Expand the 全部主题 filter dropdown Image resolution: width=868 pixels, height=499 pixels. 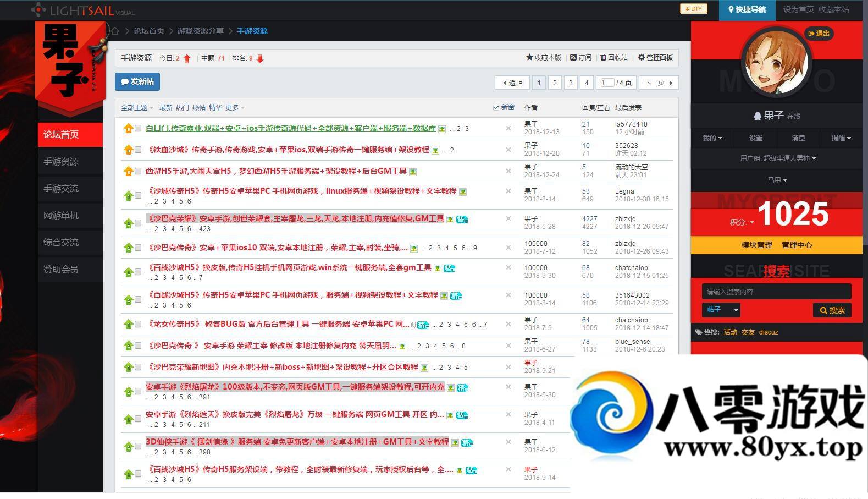coord(137,108)
